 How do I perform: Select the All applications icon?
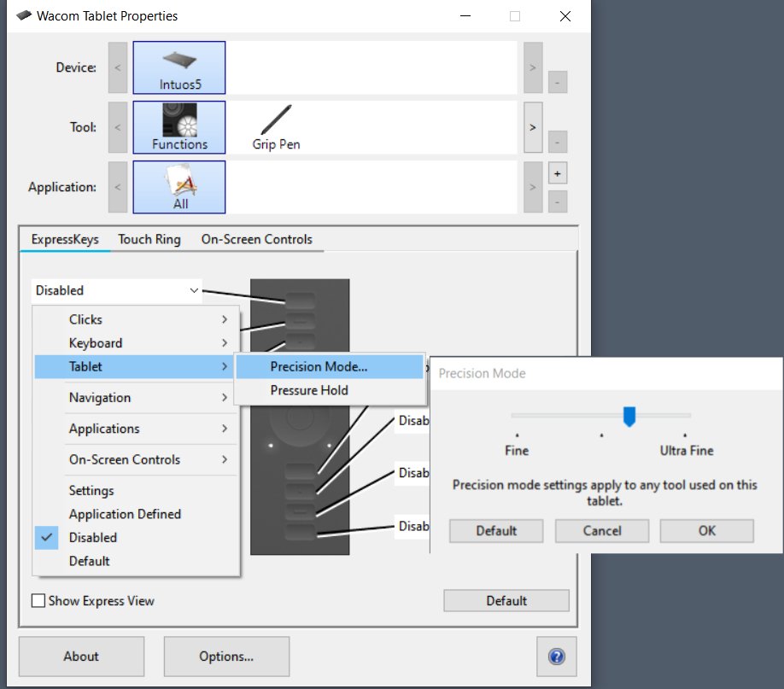[x=179, y=187]
